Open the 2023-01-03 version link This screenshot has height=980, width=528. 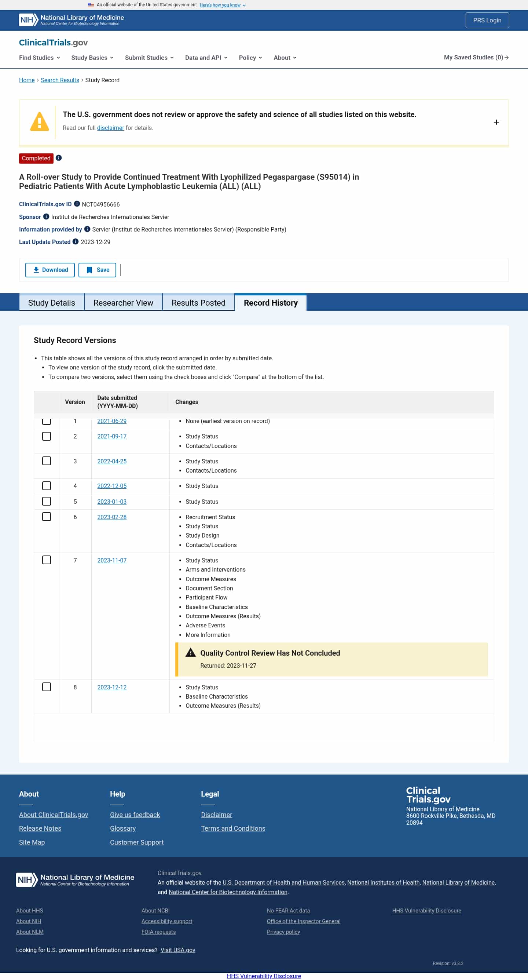(x=112, y=502)
